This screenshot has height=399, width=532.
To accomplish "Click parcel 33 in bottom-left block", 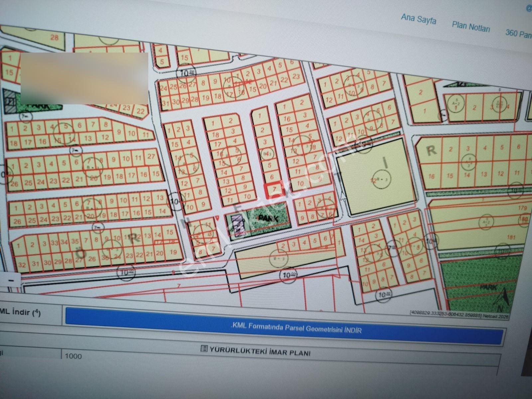I will click(x=54, y=243).
